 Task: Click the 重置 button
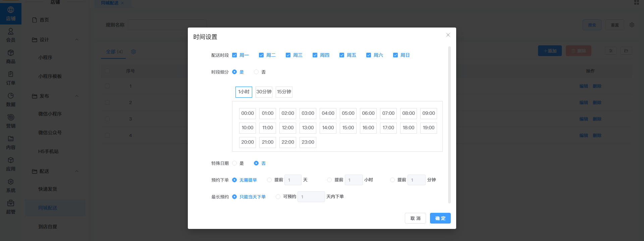click(615, 25)
